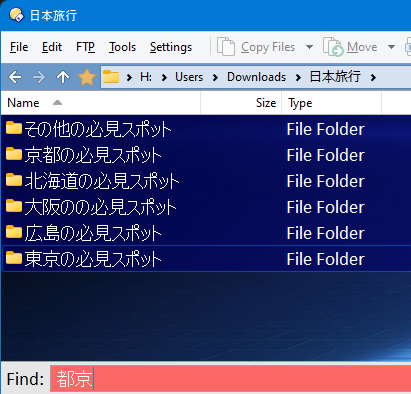Screen dimensions: 411x394
Task: Select folder その他の必見スポット
Action: coord(98,129)
